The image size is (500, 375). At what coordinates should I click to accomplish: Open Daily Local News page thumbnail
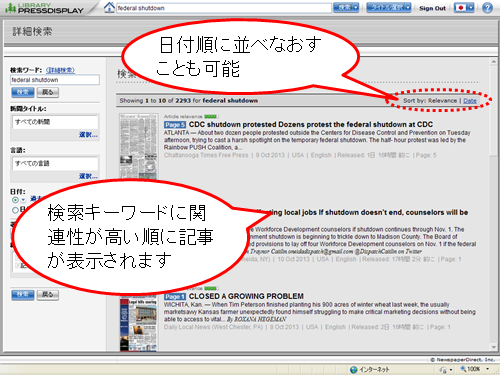pos(139,325)
